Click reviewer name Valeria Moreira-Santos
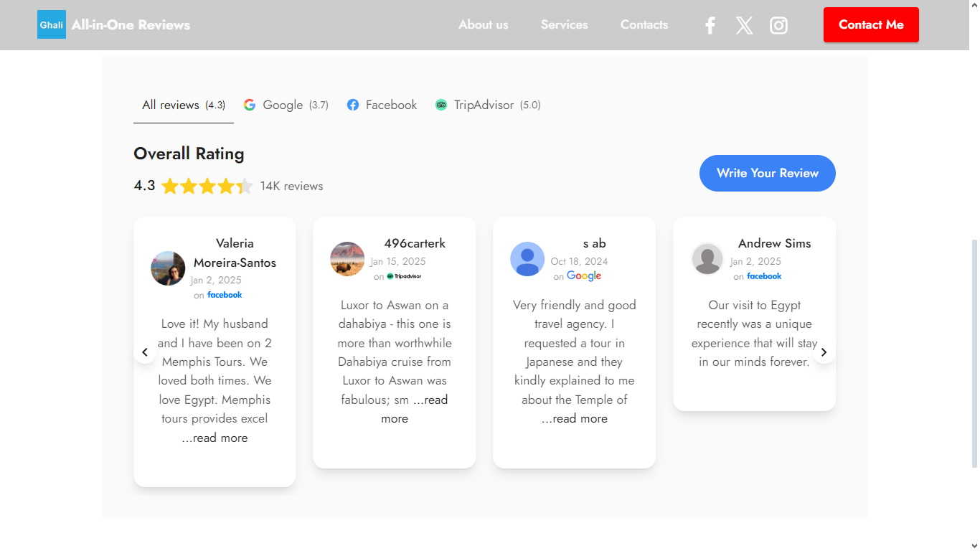Viewport: 980px width, 551px height. coord(235,253)
